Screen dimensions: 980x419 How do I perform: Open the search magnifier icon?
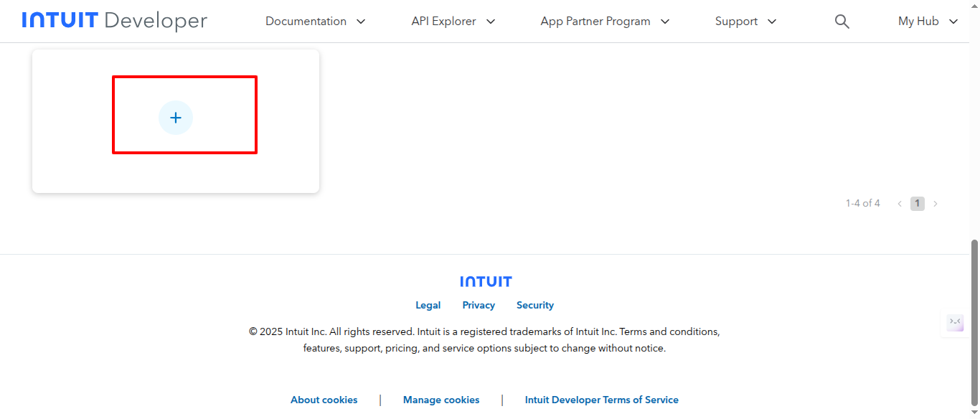tap(842, 22)
